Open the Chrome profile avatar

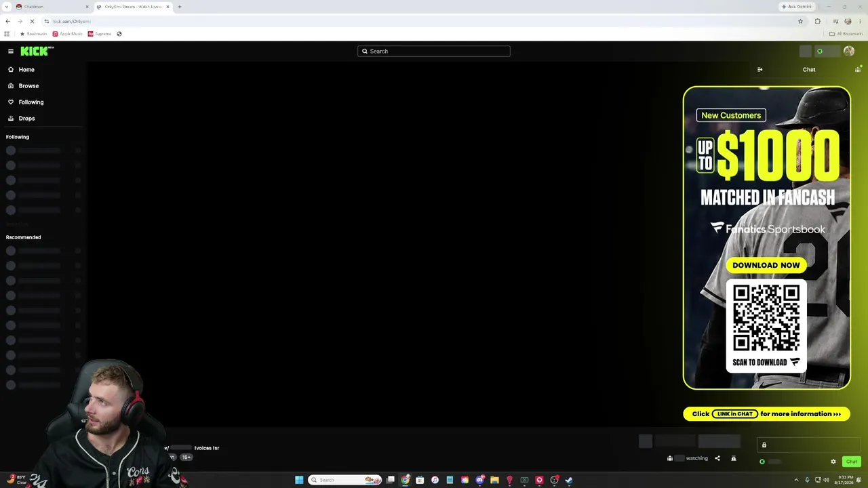pos(848,21)
